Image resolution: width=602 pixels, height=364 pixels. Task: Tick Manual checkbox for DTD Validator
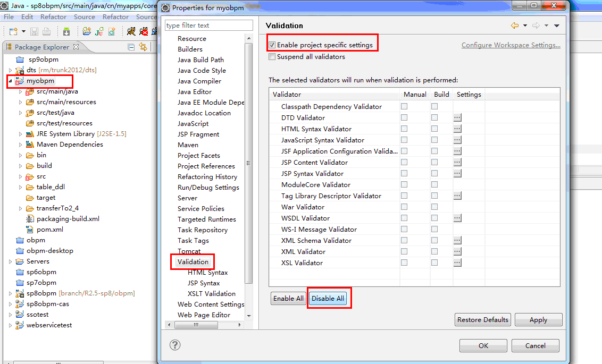(x=404, y=117)
